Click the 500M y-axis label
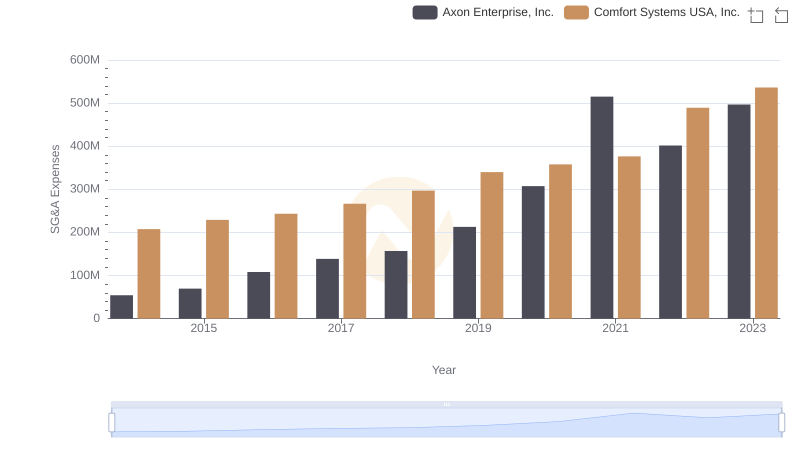Viewport: 800px width, 461px height. click(85, 103)
